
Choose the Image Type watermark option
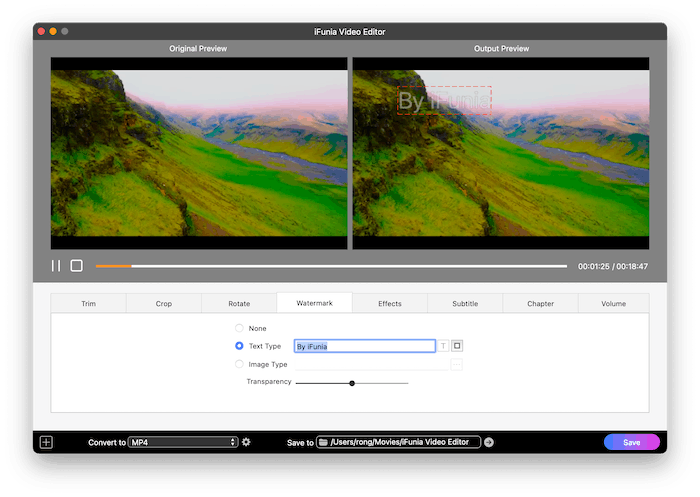point(239,365)
